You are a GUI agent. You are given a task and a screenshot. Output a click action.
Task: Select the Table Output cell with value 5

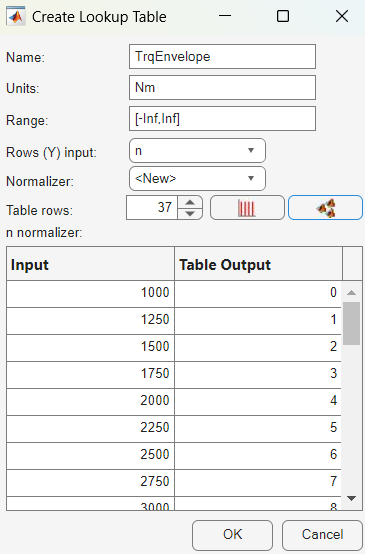pyautogui.click(x=258, y=428)
